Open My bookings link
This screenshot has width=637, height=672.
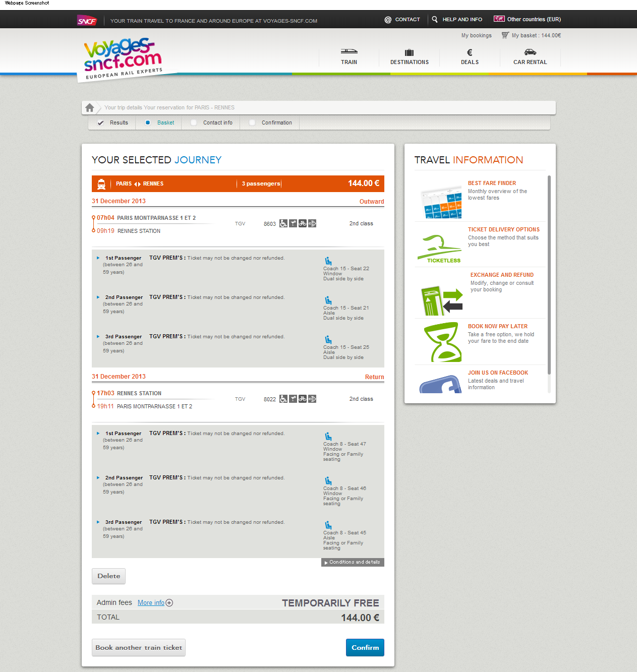point(476,35)
